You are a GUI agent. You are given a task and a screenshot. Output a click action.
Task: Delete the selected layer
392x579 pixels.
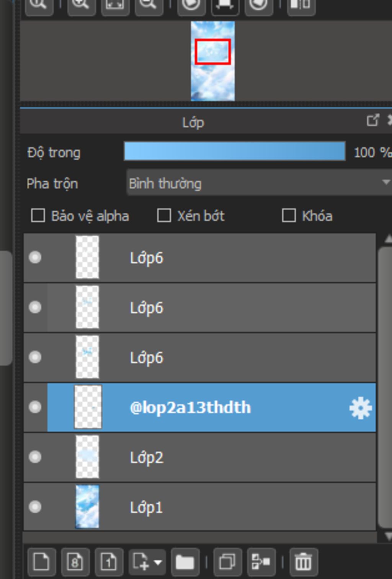pyautogui.click(x=304, y=562)
